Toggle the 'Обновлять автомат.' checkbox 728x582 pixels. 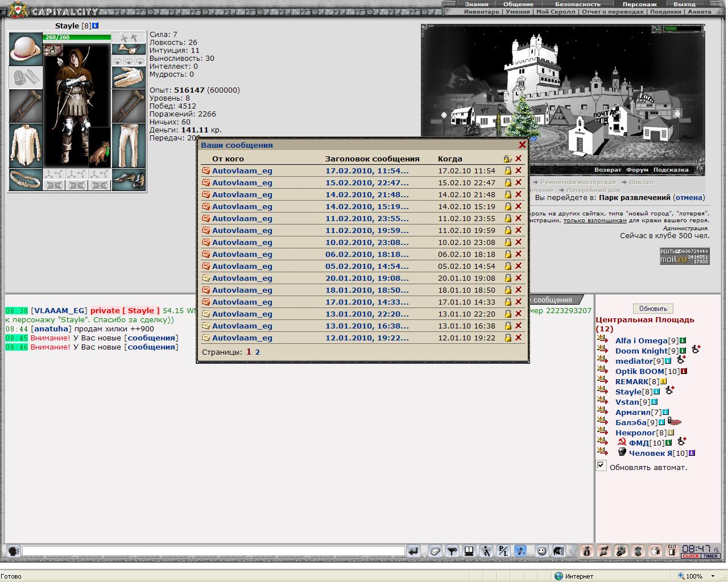click(601, 465)
